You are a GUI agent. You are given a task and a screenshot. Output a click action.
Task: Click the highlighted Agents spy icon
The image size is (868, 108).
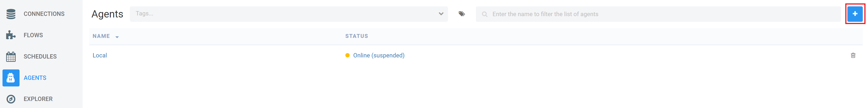click(x=11, y=78)
